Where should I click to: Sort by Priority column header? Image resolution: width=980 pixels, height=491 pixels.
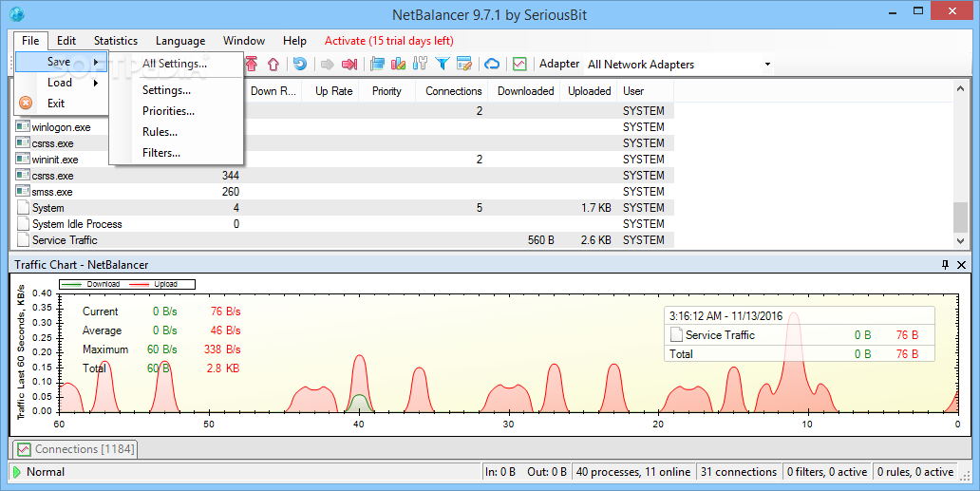point(386,90)
